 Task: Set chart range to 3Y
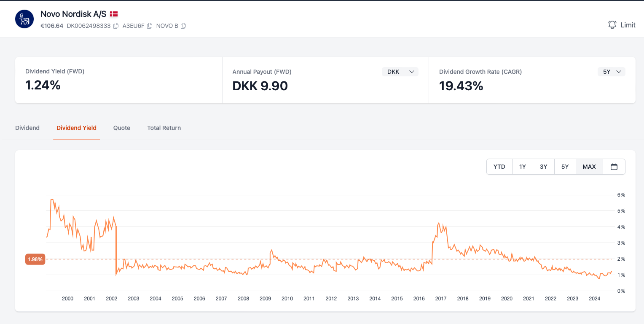tap(544, 167)
